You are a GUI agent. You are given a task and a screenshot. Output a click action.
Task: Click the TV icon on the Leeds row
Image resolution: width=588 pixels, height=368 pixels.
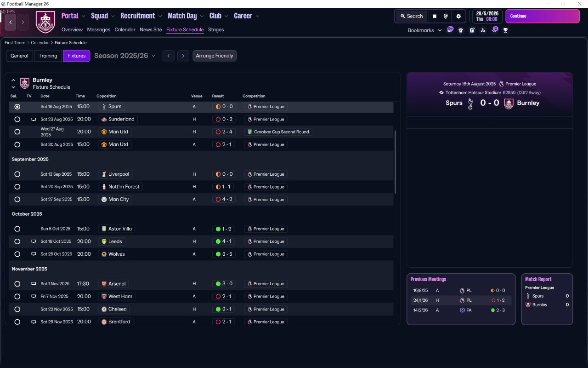[x=34, y=241]
